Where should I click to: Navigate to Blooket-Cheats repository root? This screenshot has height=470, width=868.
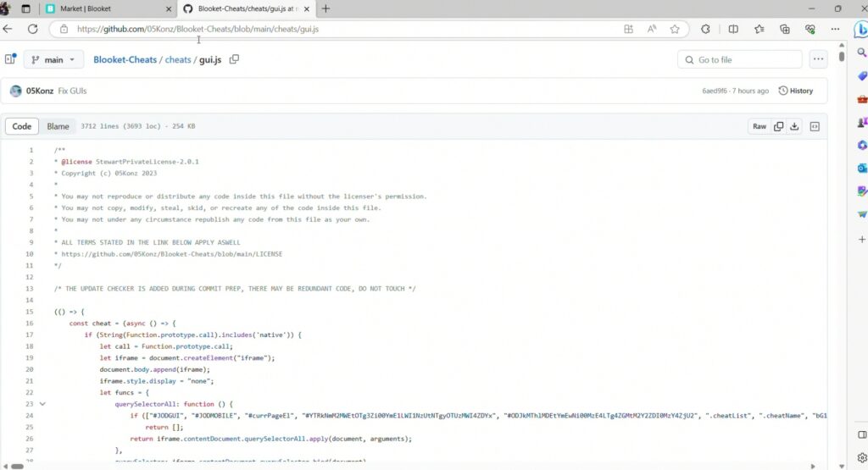(125, 60)
